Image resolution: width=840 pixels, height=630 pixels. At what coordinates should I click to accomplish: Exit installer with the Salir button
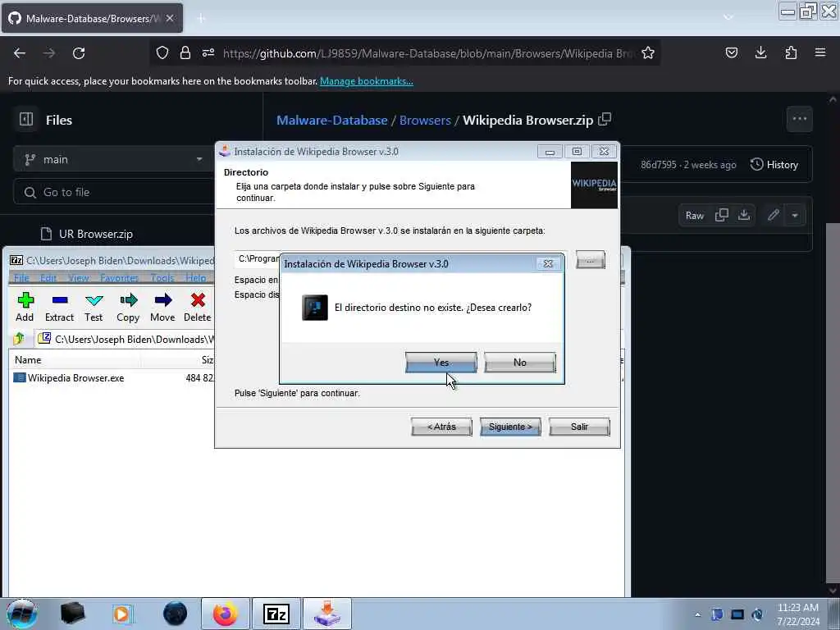click(x=579, y=427)
